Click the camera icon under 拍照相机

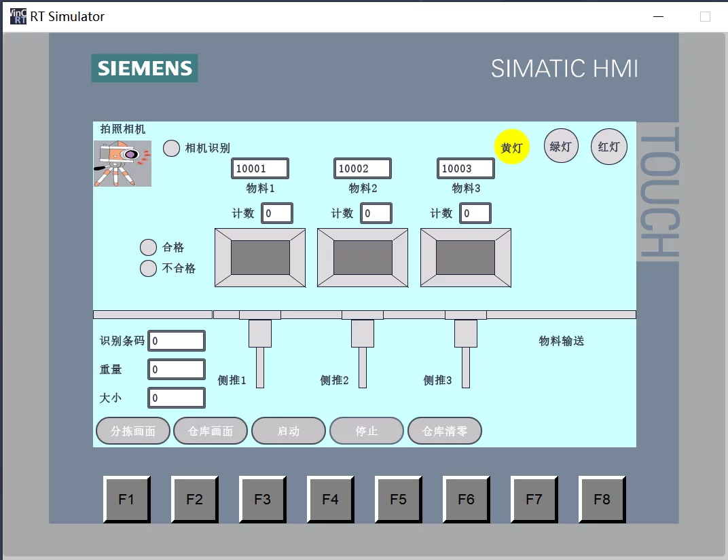122,163
